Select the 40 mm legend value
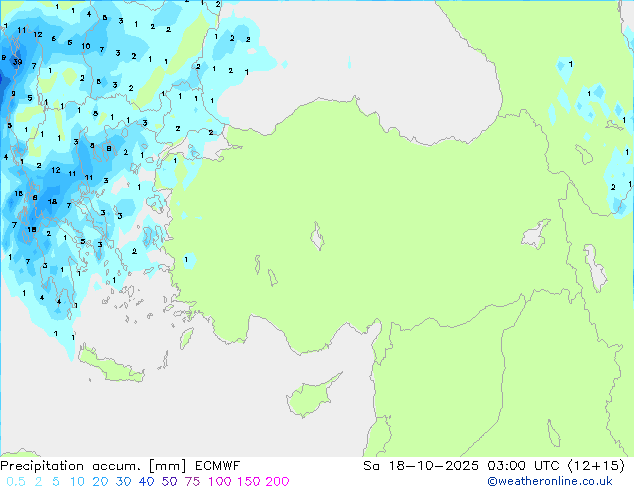The image size is (634, 490). tap(146, 482)
